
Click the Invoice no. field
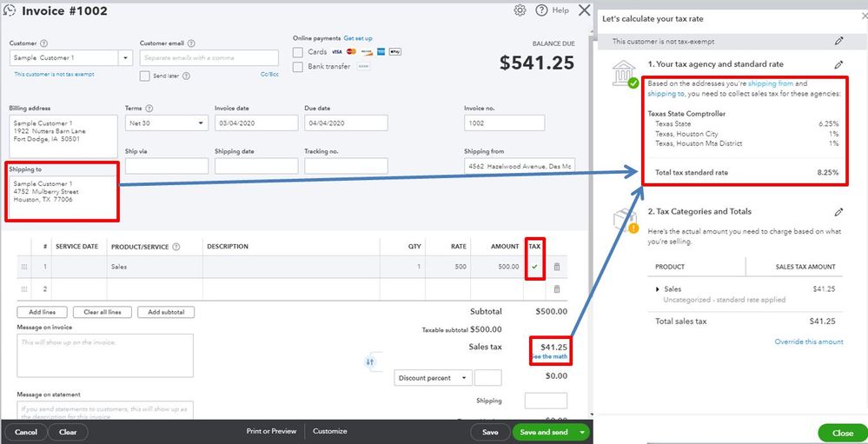point(504,123)
